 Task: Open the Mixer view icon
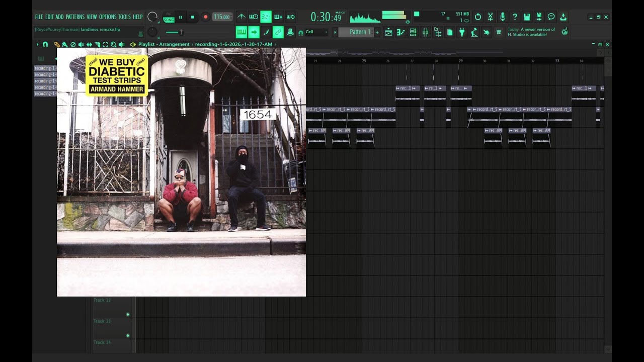425,32
